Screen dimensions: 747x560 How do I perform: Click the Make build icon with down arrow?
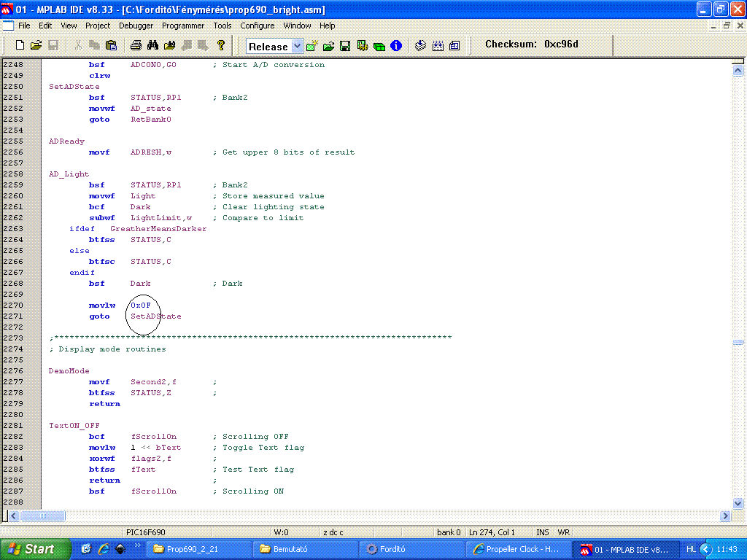pos(420,46)
